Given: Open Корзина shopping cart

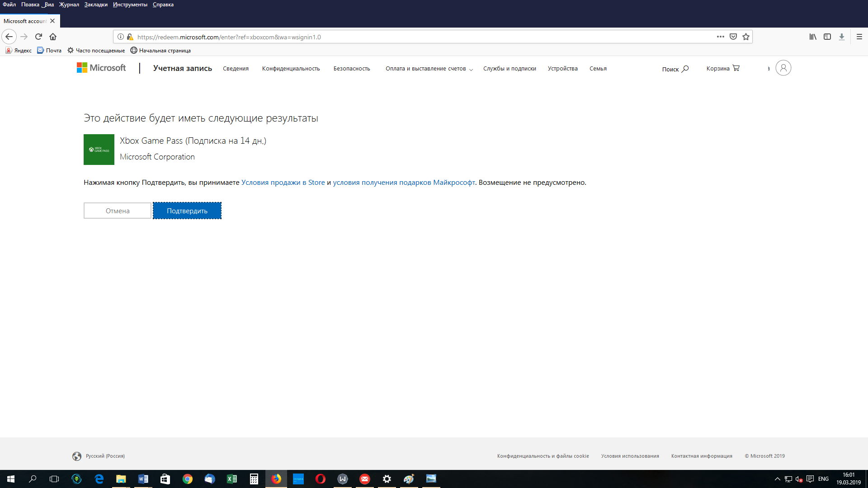Looking at the screenshot, I should point(723,68).
